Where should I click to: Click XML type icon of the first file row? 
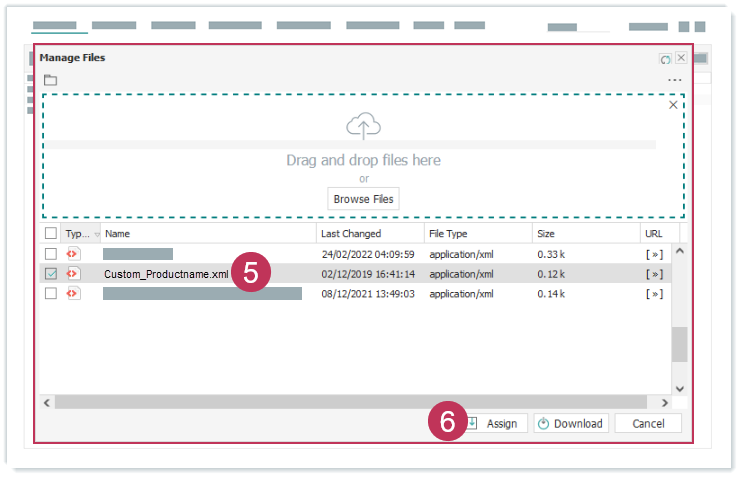click(x=73, y=254)
